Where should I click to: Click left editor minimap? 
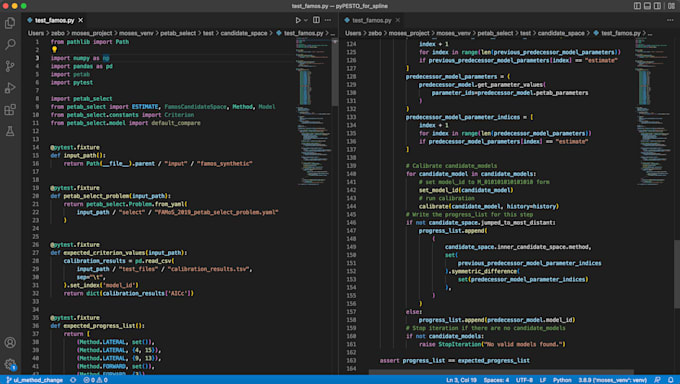coord(313,113)
